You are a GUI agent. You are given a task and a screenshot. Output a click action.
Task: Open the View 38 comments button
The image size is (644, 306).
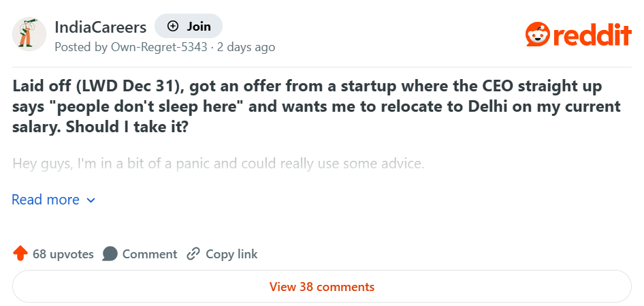322,287
